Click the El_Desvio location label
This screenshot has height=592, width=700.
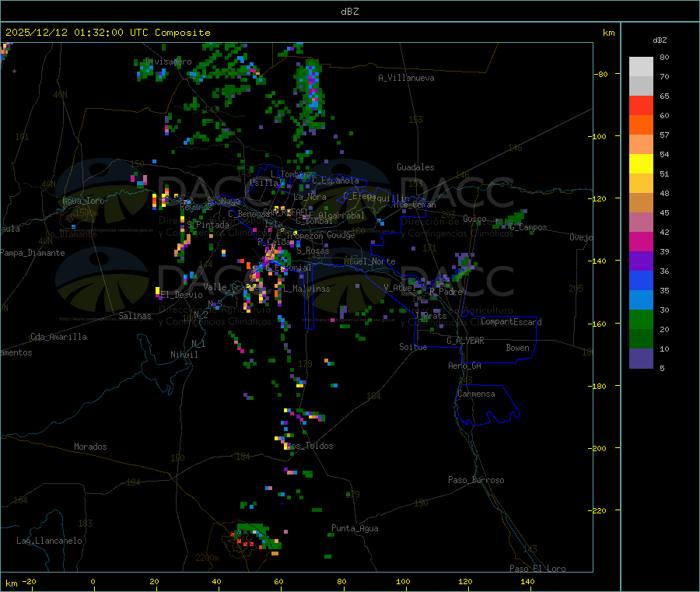click(x=181, y=295)
